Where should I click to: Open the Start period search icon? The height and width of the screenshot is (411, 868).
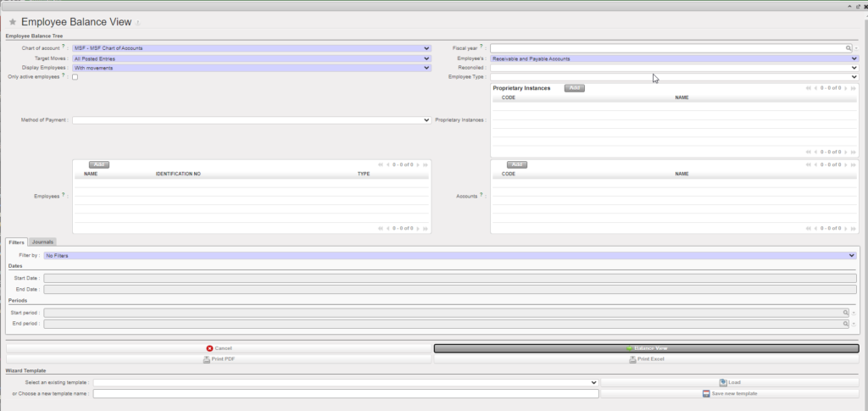tap(845, 313)
